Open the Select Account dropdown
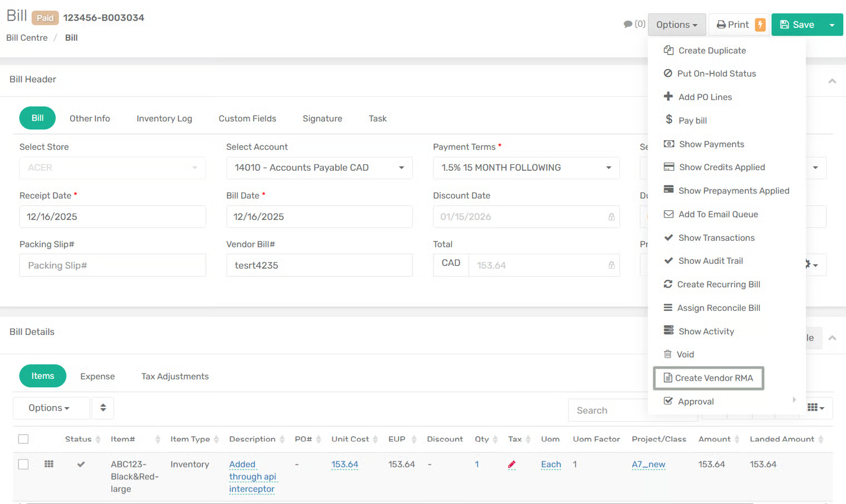846x504 pixels. click(x=319, y=168)
